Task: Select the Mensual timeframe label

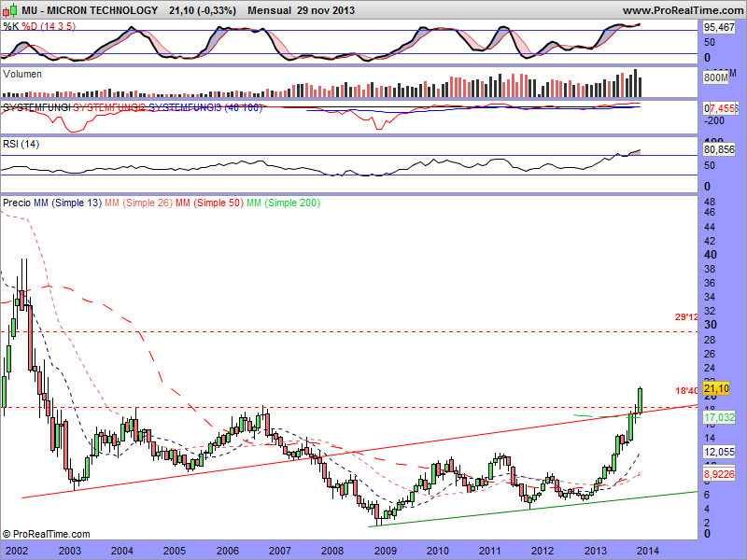Action: pyautogui.click(x=270, y=10)
